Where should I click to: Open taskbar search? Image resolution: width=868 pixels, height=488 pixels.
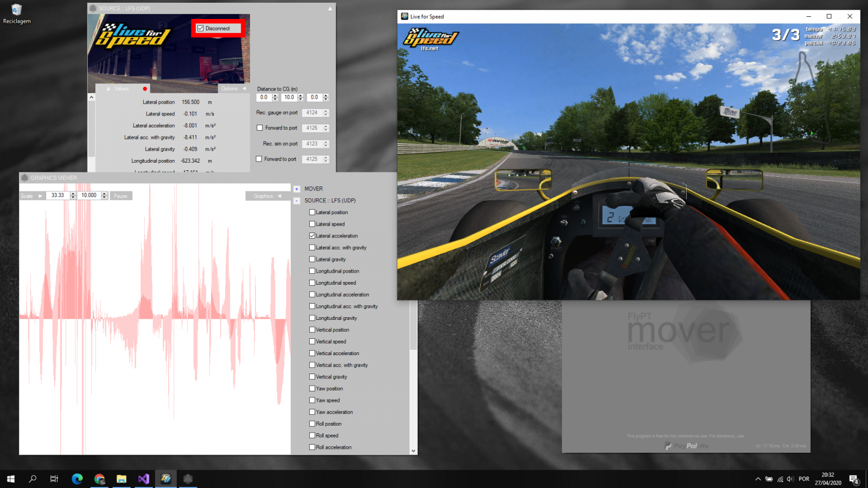[x=33, y=479]
